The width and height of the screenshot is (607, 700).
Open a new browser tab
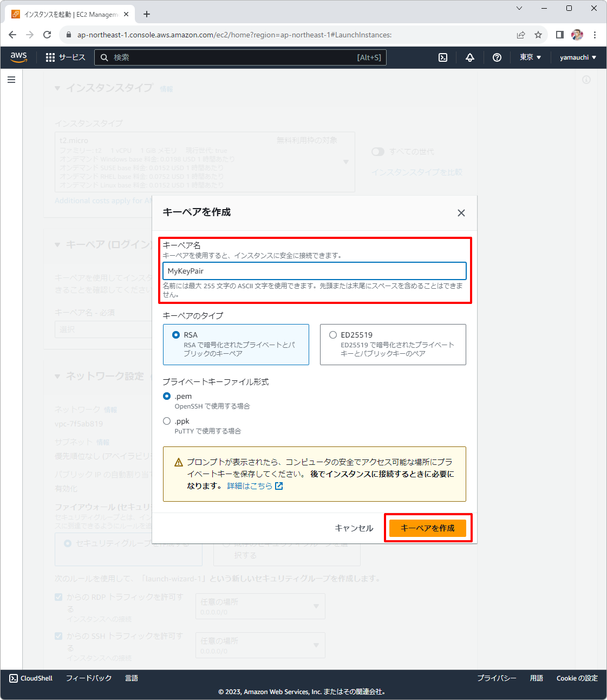(x=147, y=14)
